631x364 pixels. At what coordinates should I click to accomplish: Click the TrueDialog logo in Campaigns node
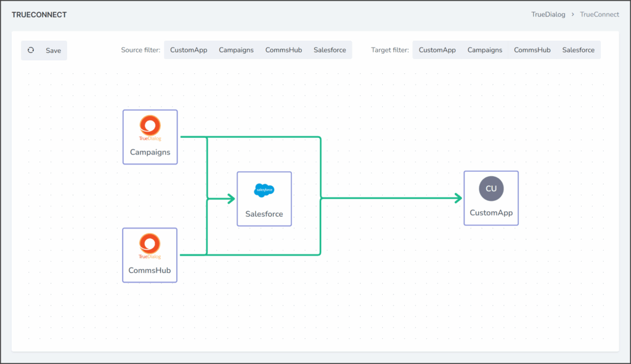pos(150,128)
